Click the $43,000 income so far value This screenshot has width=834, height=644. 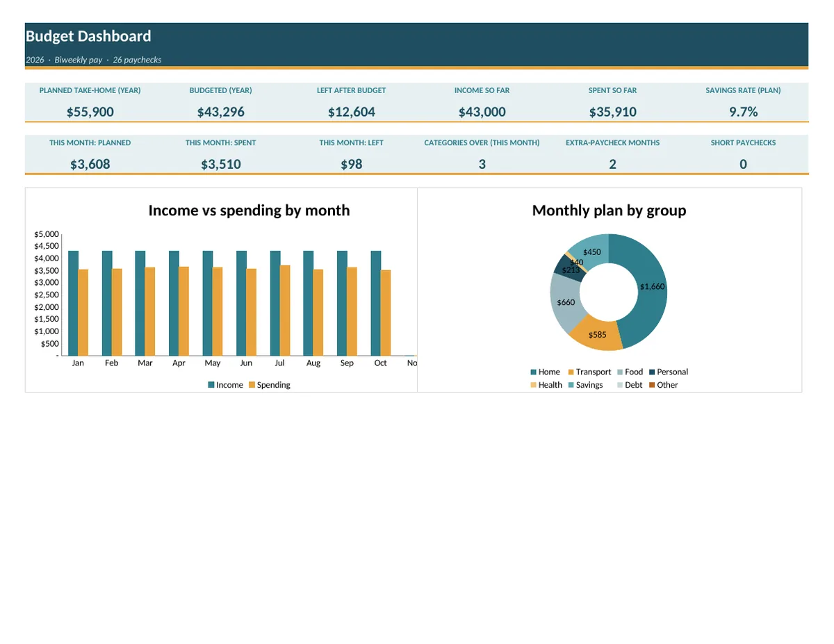tap(482, 112)
